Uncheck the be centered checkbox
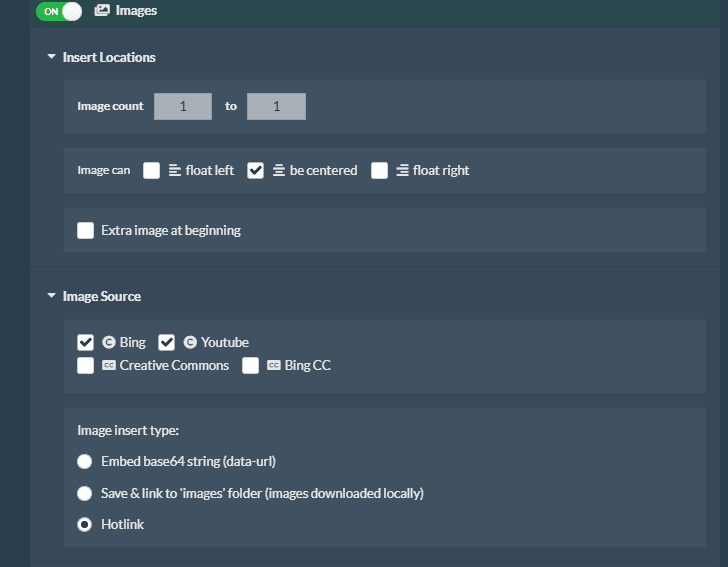Viewport: 728px width, 567px height. [255, 170]
